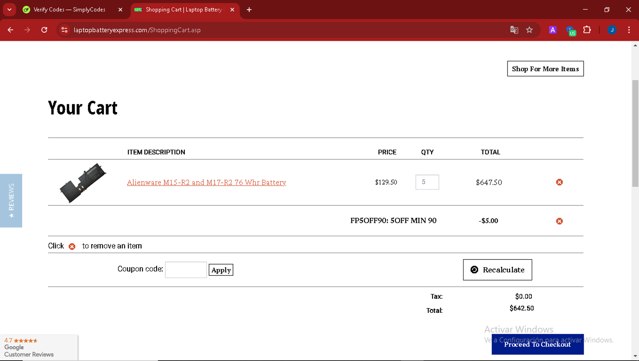
Task: Open site information icon in address bar
Action: click(64, 30)
